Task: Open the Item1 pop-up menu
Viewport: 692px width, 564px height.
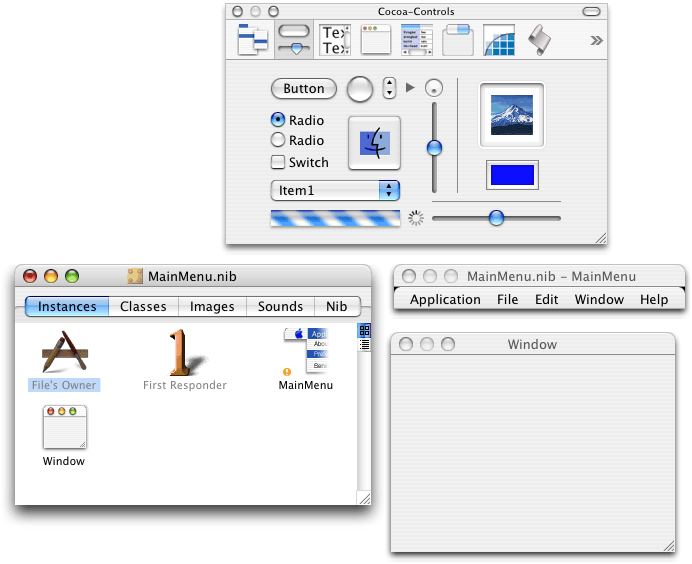Action: 335,190
